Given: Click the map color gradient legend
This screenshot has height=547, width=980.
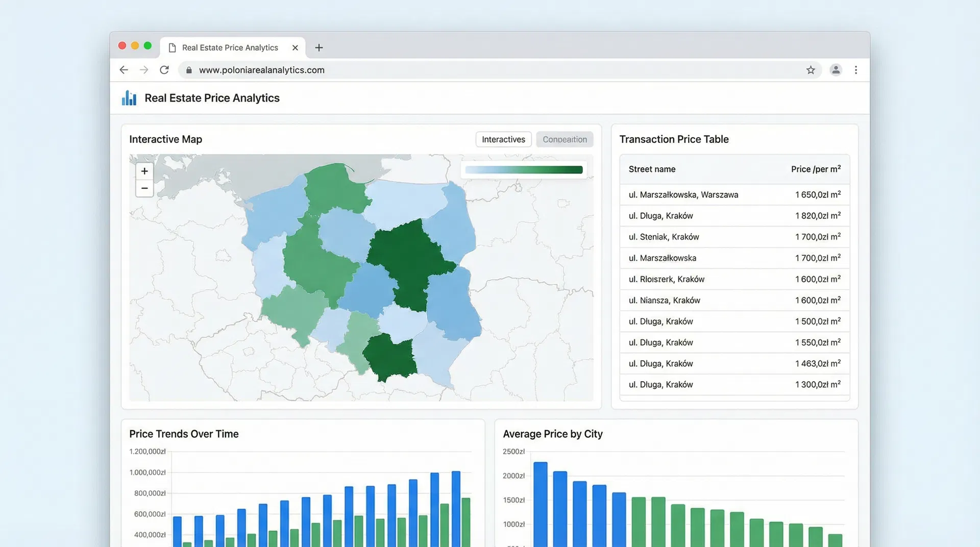Looking at the screenshot, I should coord(524,170).
